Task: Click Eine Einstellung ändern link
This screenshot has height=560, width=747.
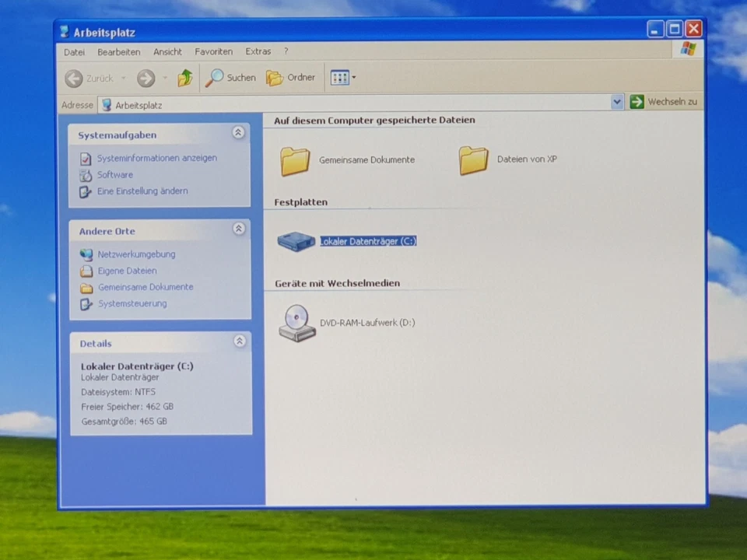Action: pyautogui.click(x=142, y=191)
